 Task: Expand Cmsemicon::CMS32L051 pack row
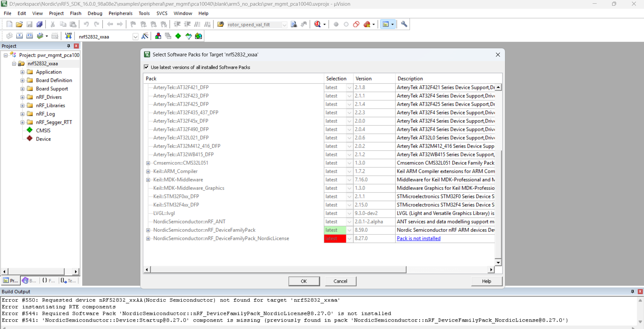point(148,163)
